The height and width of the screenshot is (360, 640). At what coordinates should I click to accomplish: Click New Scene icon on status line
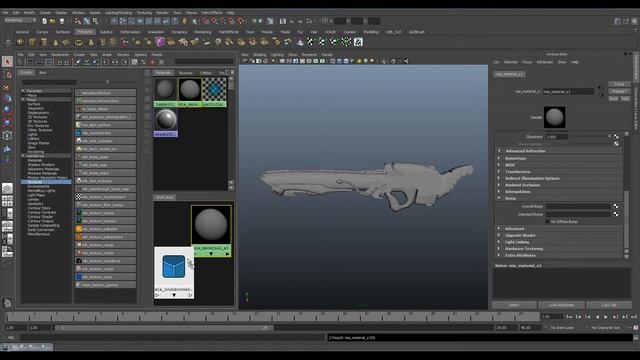tap(44, 21)
